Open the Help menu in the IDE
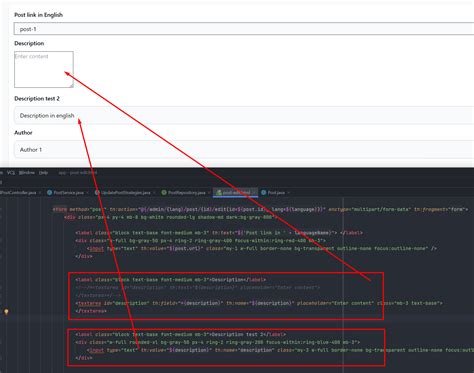This screenshot has height=373, width=474. coord(43,173)
